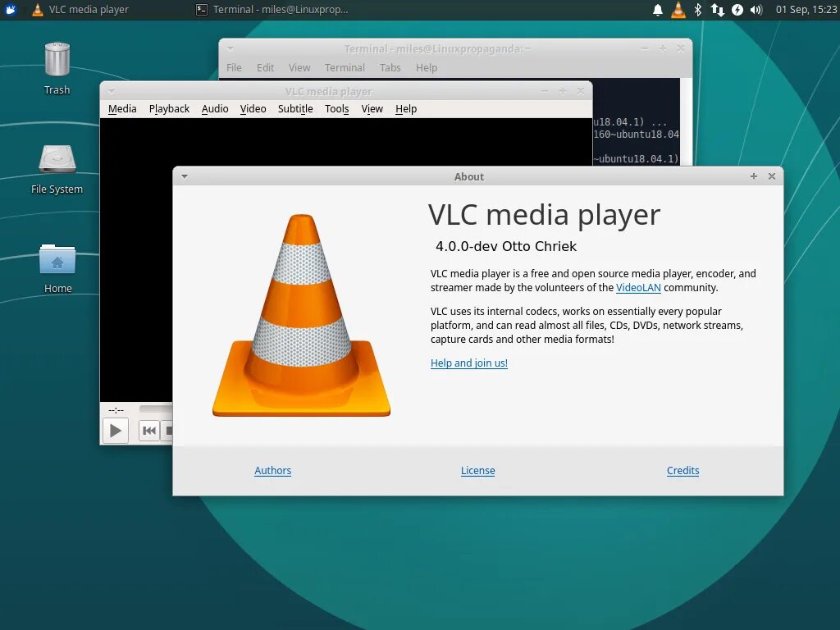Open the Terminal window menu arrow

coord(230,48)
